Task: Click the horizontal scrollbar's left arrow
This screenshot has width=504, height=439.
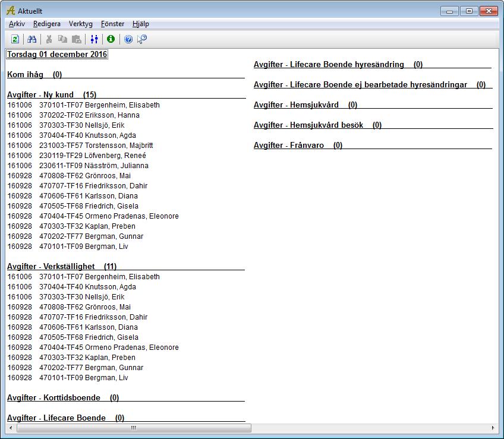Action: pos(11,428)
